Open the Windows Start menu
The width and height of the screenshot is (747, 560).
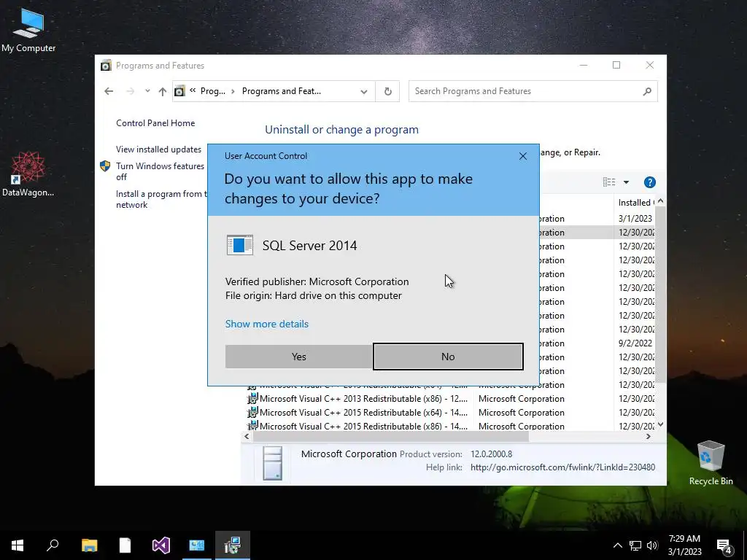[18, 545]
